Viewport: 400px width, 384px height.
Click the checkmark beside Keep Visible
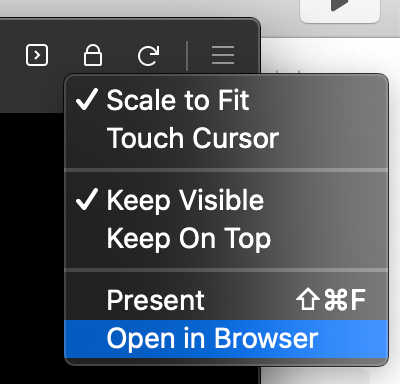[x=87, y=199]
